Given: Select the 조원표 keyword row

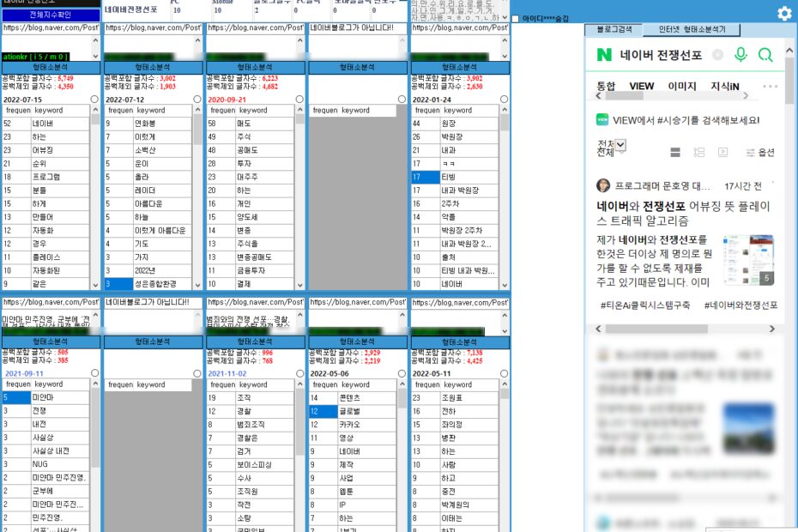Looking at the screenshot, I should [x=455, y=398].
